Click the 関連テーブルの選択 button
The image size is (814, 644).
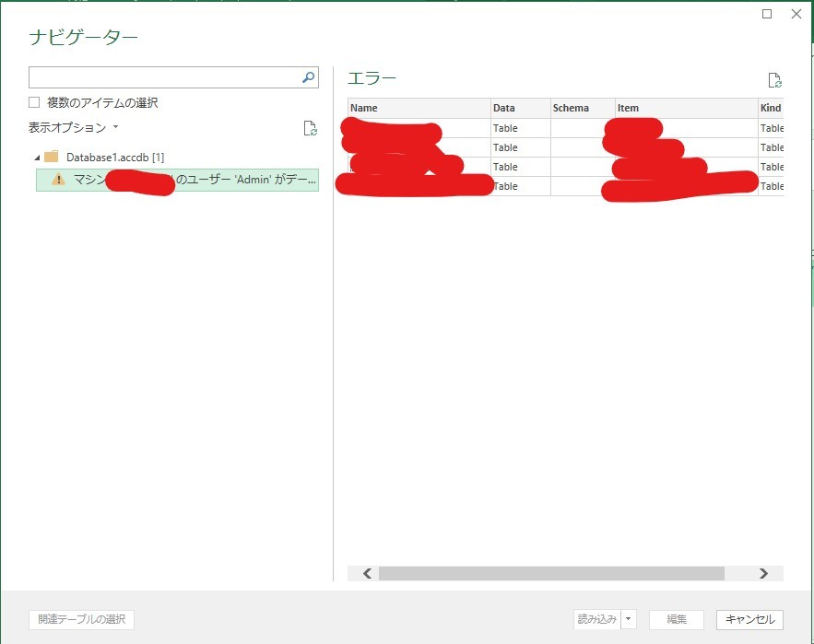81,619
